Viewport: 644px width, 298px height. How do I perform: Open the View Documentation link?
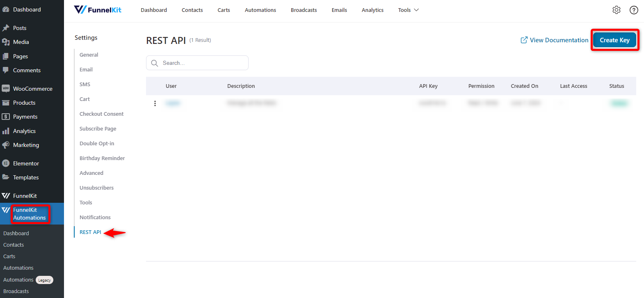(555, 40)
